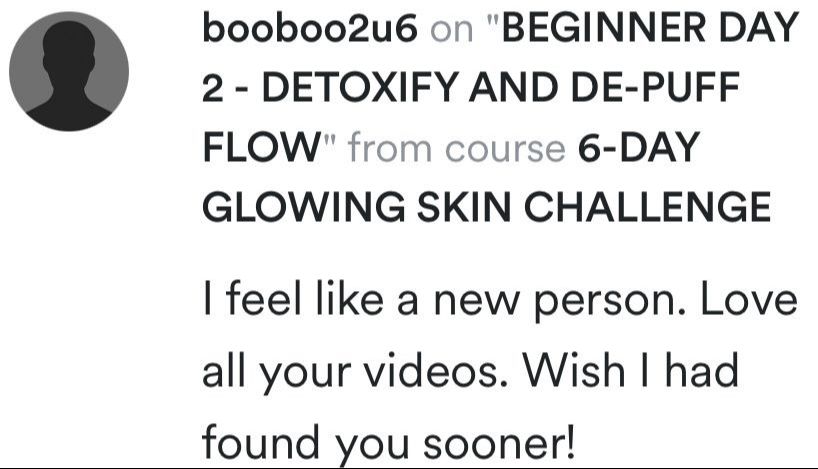Viewport: 818px width, 469px height.
Task: Click the words 'GLOWING SKIN CHALLENGE'
Action: [x=486, y=207]
